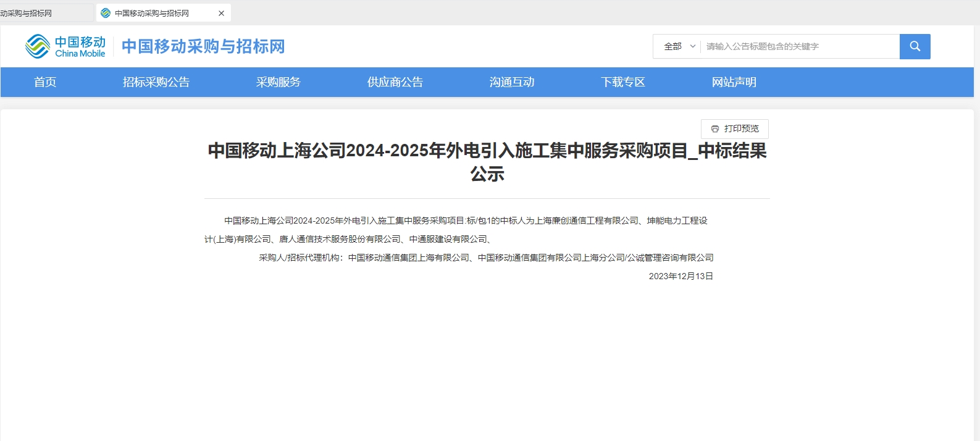Viewport: 980px width, 441px height.
Task: Click the 打印预览 button
Action: click(735, 128)
